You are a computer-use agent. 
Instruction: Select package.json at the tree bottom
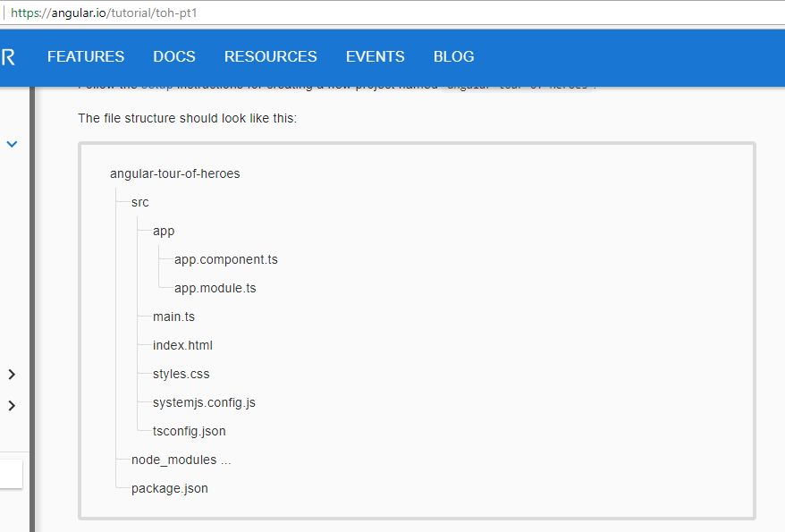(x=169, y=488)
